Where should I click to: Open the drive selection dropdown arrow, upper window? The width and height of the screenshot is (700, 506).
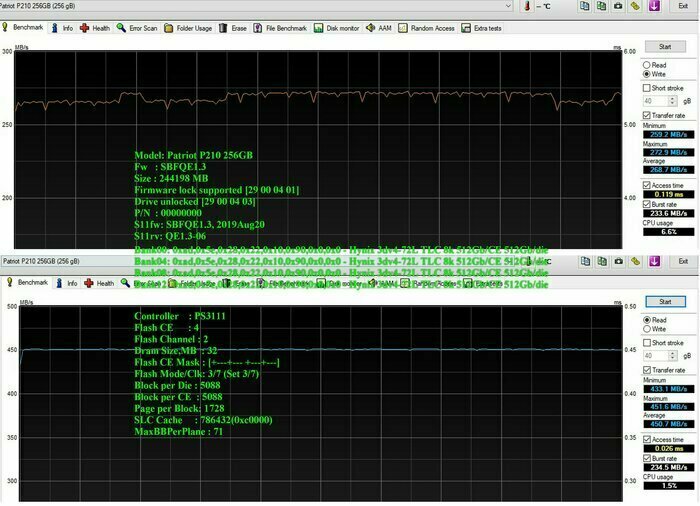click(508, 6)
